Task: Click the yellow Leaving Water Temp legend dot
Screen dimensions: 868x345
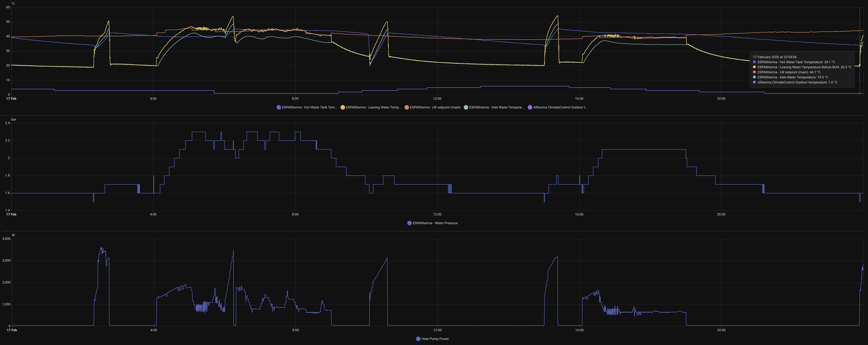Action: coord(343,107)
